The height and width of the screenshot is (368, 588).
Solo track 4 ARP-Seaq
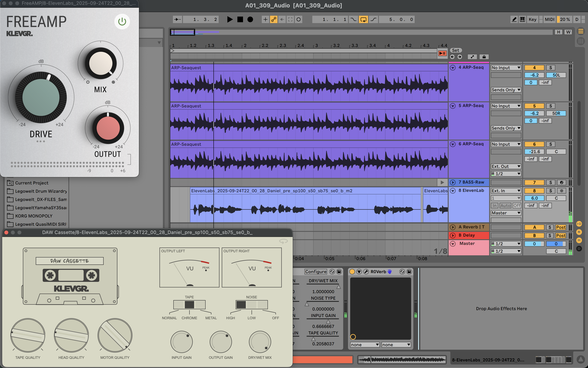tap(550, 68)
